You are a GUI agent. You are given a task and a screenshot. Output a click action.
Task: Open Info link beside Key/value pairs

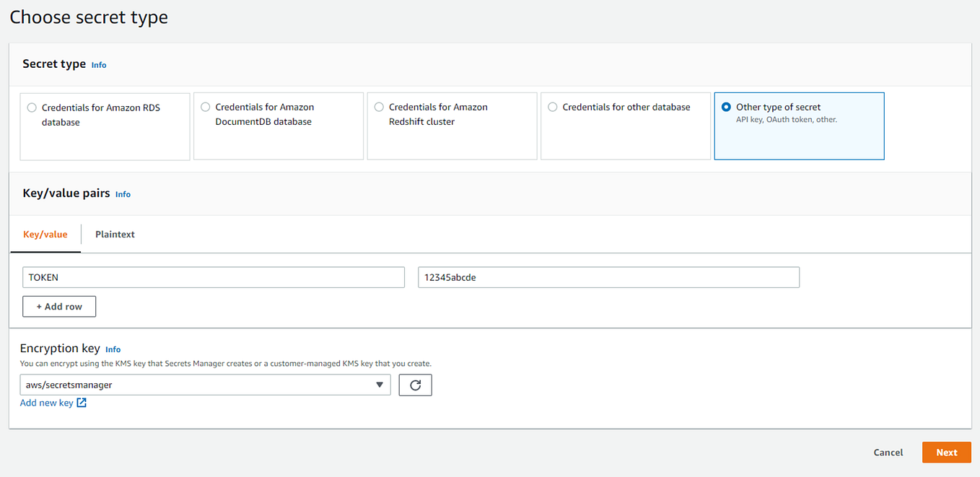[123, 194]
